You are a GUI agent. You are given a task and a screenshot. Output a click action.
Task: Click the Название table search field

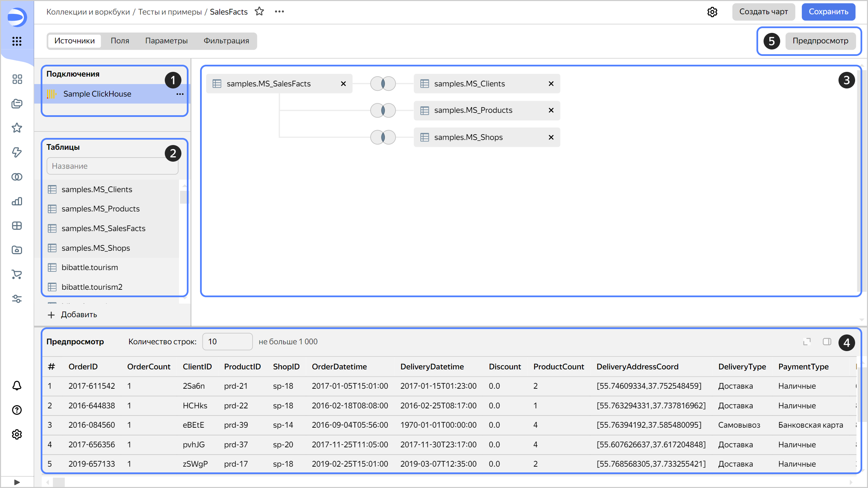[x=112, y=166]
